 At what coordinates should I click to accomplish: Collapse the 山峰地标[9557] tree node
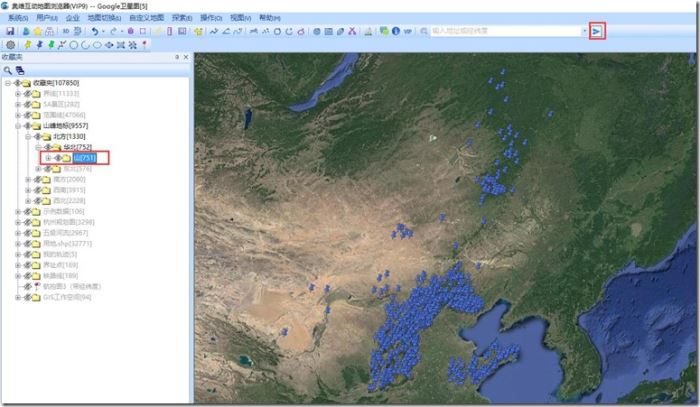(x=17, y=125)
